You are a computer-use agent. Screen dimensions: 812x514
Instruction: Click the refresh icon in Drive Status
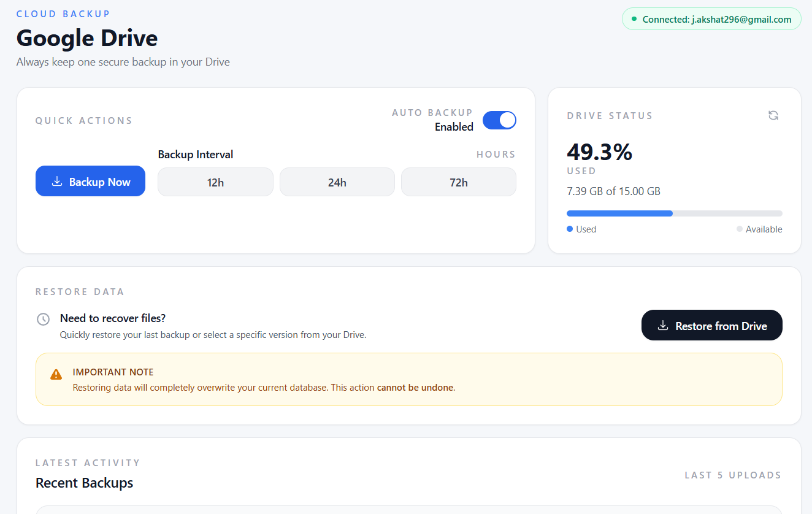pyautogui.click(x=773, y=115)
